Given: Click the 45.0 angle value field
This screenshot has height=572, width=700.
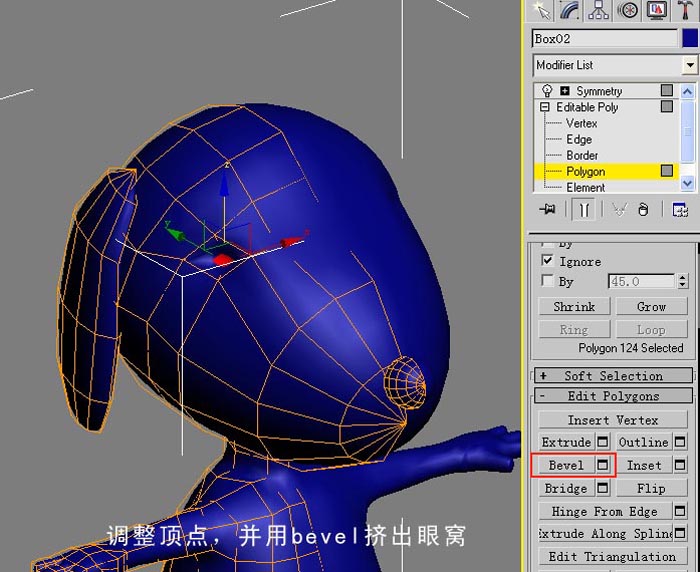Looking at the screenshot, I should pos(641,281).
